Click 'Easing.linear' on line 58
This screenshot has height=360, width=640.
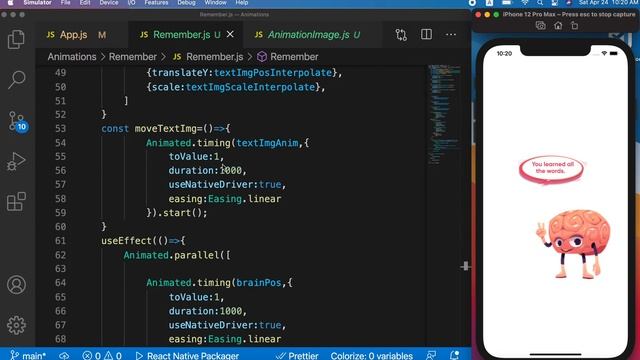(244, 199)
